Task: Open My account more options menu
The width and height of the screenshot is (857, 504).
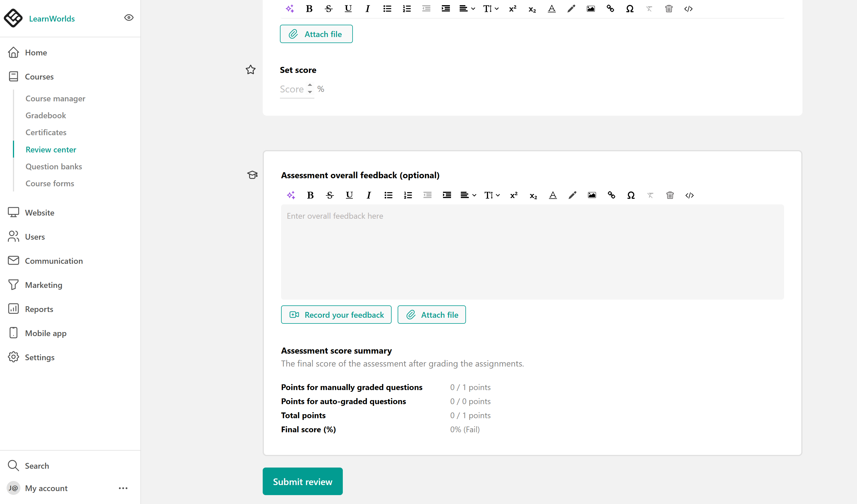Action: click(123, 488)
